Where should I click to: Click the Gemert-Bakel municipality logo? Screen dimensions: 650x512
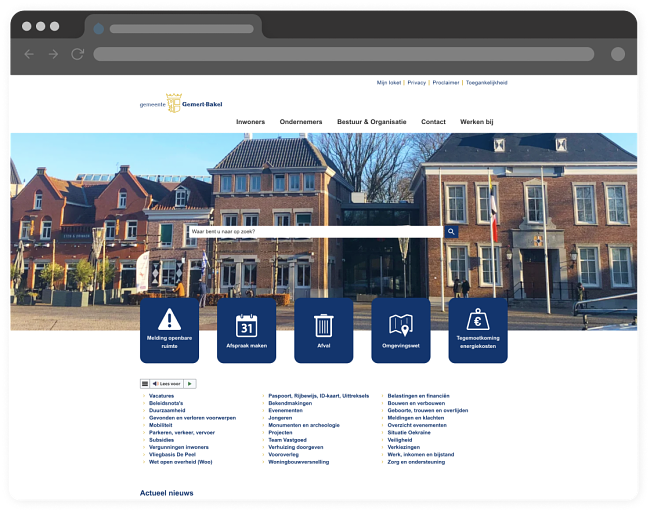click(x=181, y=103)
